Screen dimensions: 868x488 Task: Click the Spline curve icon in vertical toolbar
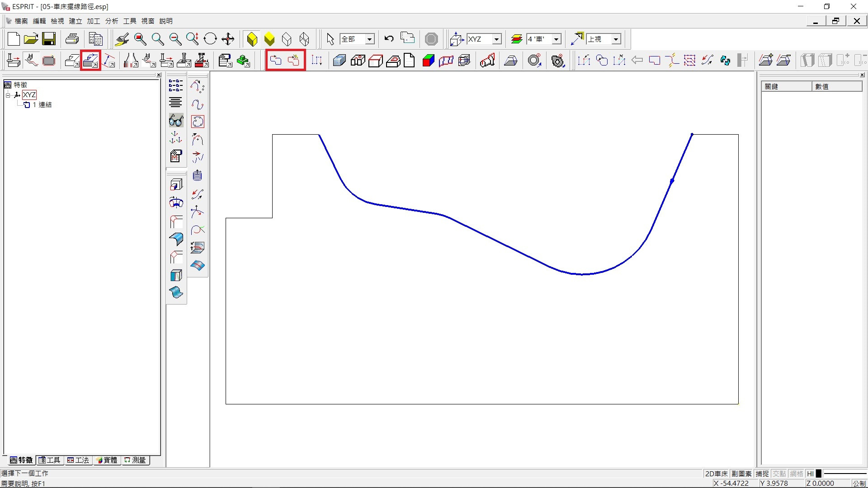coord(198,104)
